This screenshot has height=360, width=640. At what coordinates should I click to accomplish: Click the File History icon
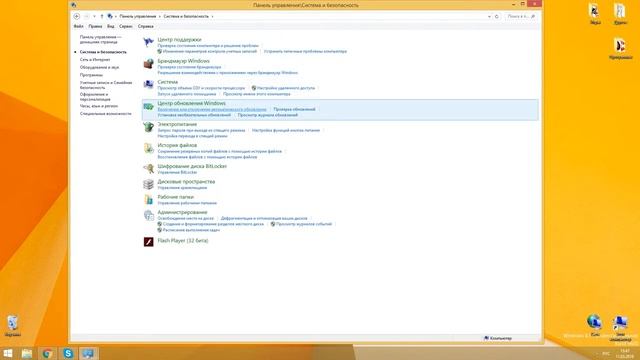149,148
